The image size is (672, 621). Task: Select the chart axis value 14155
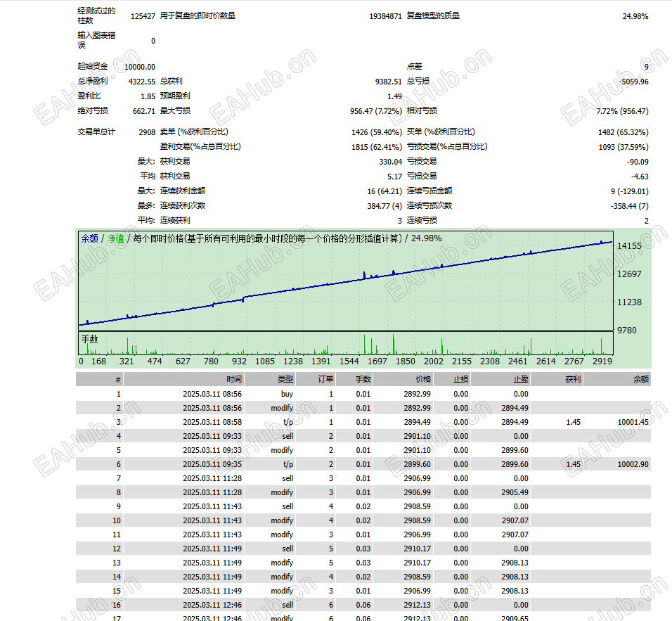click(629, 245)
